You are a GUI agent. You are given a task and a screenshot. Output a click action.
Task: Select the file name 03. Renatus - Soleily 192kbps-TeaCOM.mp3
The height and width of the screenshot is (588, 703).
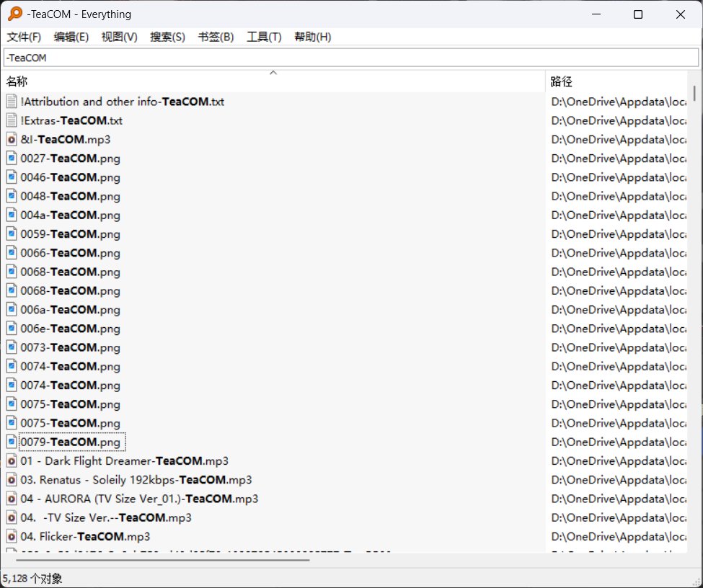(136, 479)
